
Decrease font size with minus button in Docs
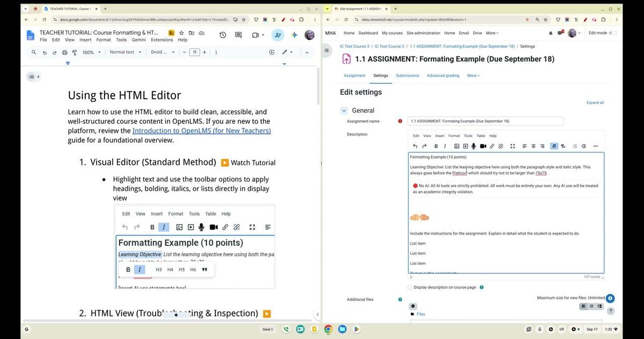tap(184, 53)
